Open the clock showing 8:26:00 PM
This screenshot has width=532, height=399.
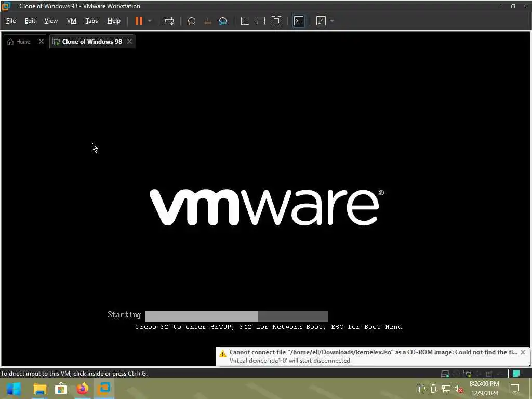click(485, 389)
